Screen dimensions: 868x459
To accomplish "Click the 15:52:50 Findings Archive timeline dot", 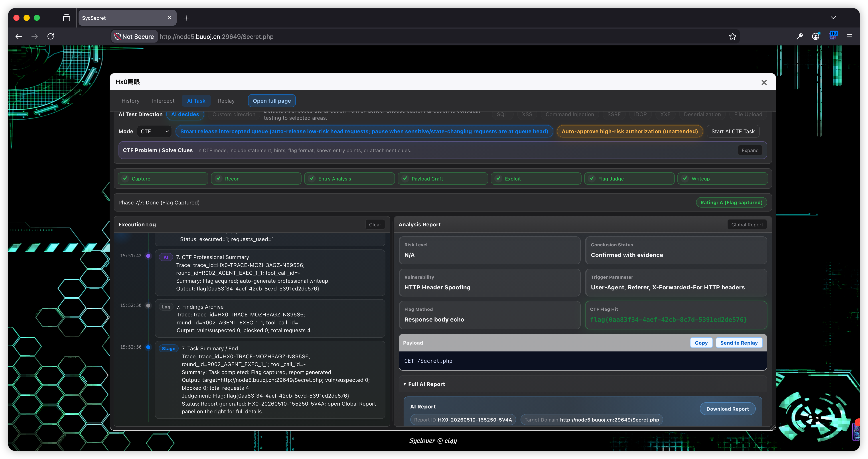I will [x=148, y=305].
